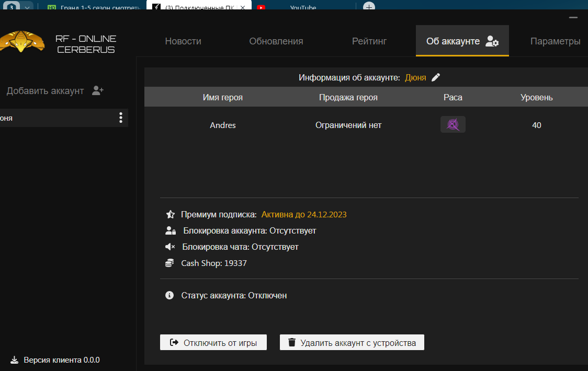Screen dimensions: 588x371
Task: Open the Новости tab
Action: (x=183, y=41)
